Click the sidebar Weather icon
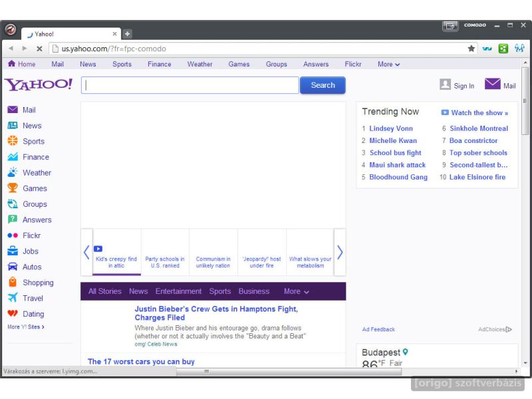This screenshot has width=532, height=399. (x=13, y=172)
